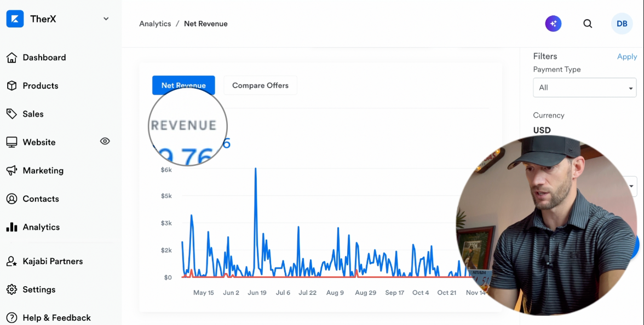The height and width of the screenshot is (325, 644).
Task: Click the Aug 29 date label
Action: pyautogui.click(x=366, y=293)
